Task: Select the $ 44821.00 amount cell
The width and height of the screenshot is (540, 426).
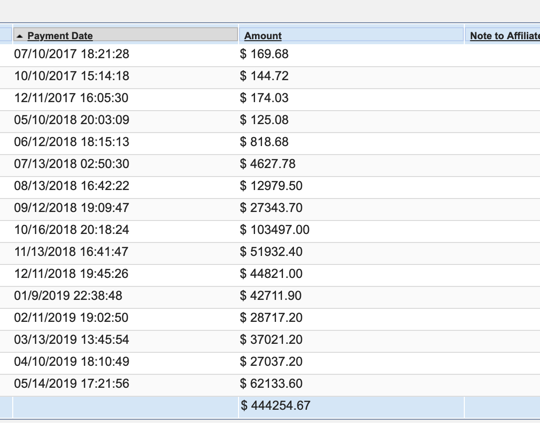Action: point(271,274)
